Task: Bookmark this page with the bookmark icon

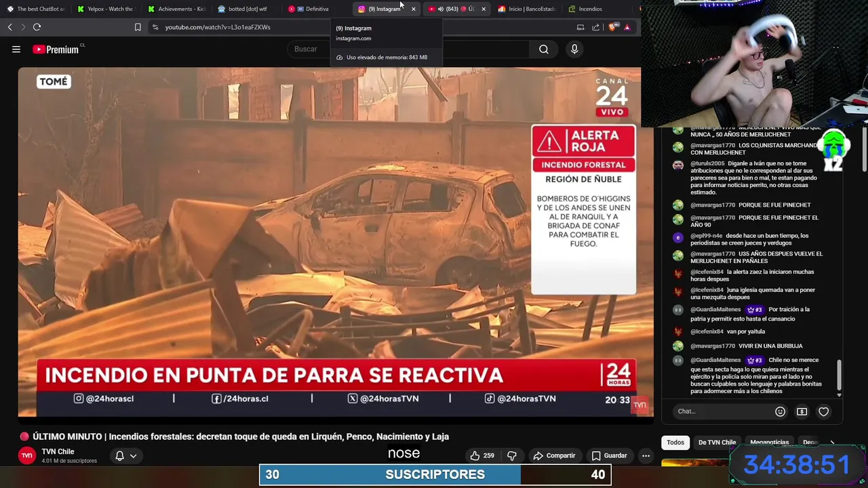Action: click(x=138, y=27)
